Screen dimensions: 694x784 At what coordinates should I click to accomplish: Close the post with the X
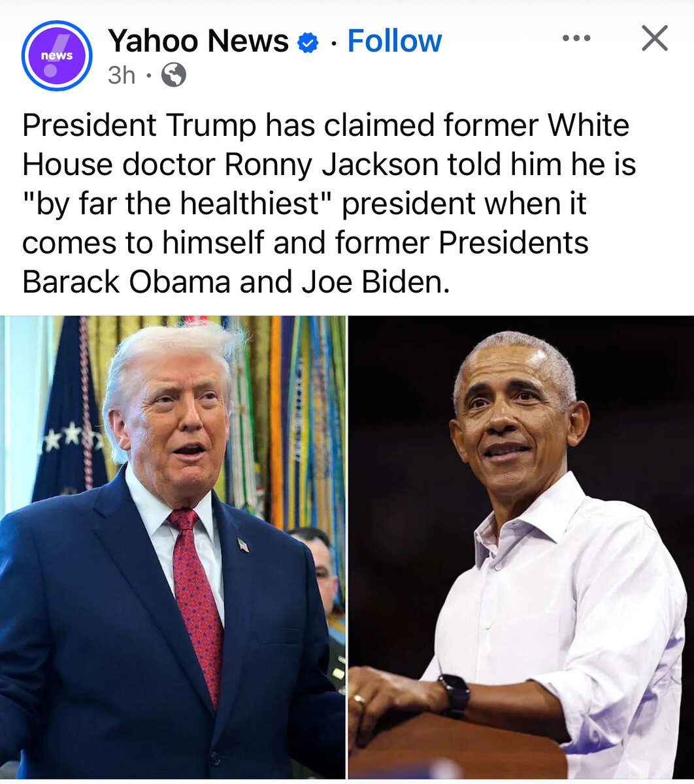pyautogui.click(x=654, y=39)
